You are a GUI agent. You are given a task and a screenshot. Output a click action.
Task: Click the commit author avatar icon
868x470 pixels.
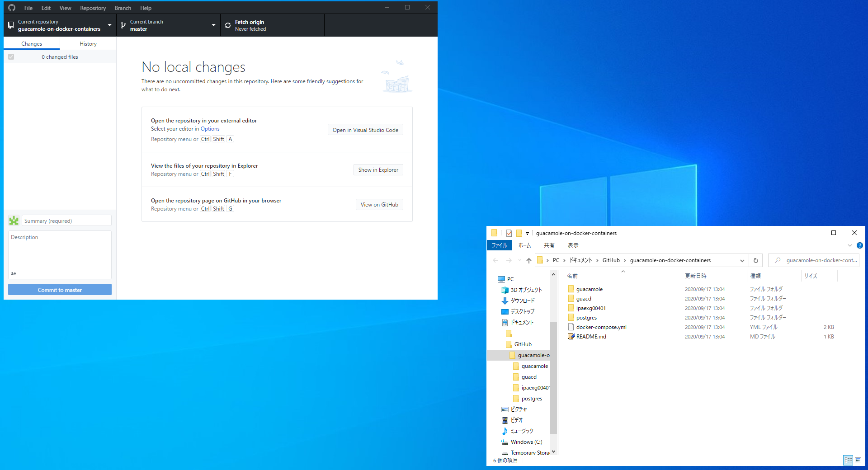click(x=14, y=221)
